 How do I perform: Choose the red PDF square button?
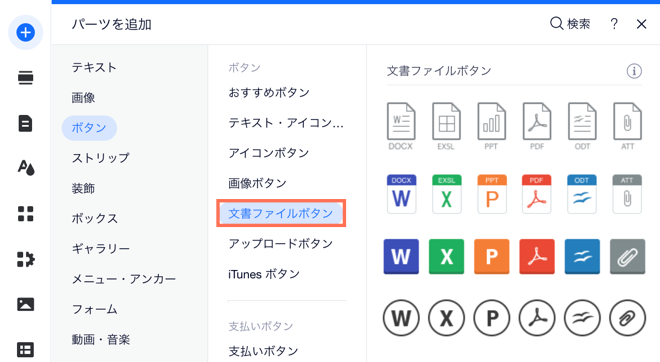537,256
